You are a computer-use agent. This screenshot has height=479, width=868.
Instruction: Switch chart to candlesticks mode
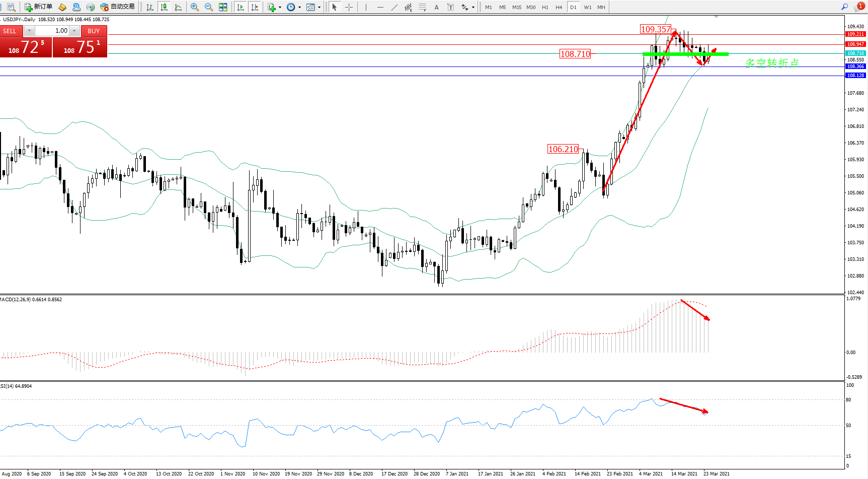tap(164, 7)
